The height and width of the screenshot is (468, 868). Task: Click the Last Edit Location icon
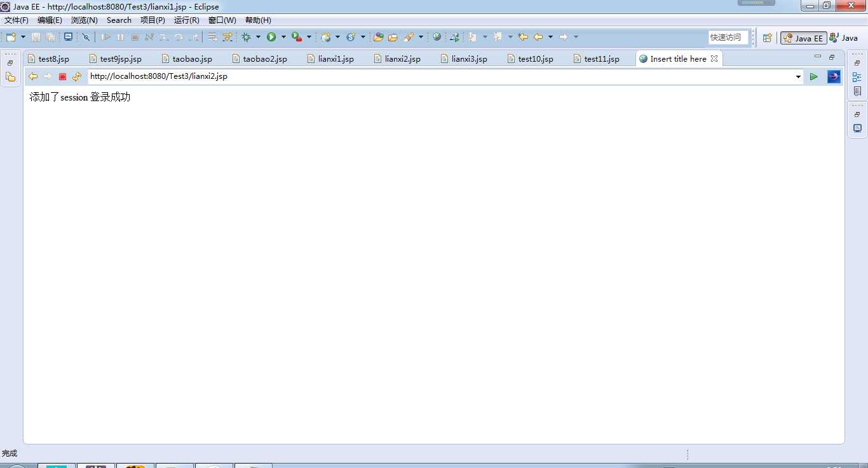(x=523, y=38)
